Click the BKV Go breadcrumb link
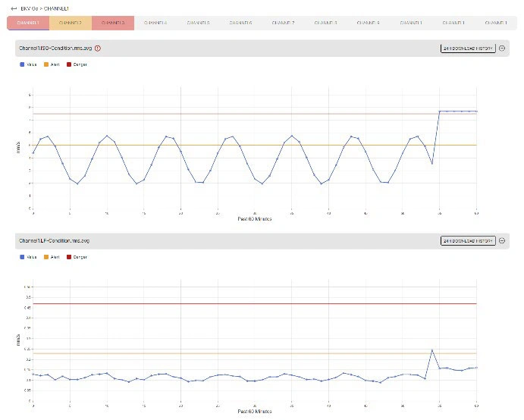This screenshot has height=420, width=524. [x=30, y=8]
